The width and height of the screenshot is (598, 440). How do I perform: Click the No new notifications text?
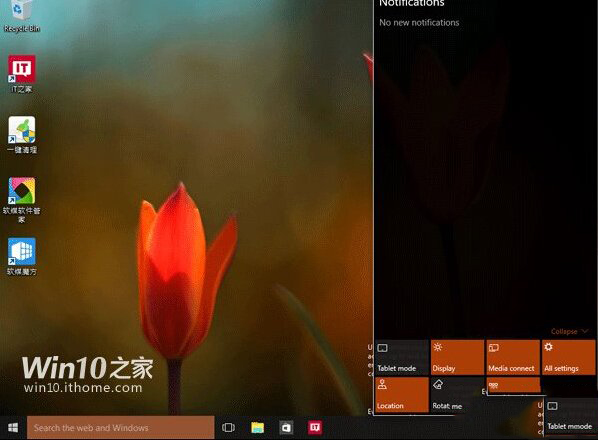pos(419,22)
